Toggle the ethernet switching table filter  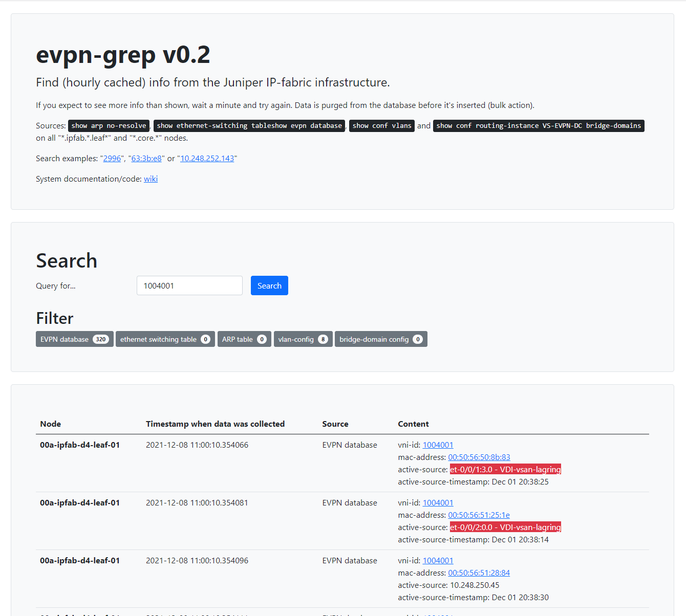165,339
